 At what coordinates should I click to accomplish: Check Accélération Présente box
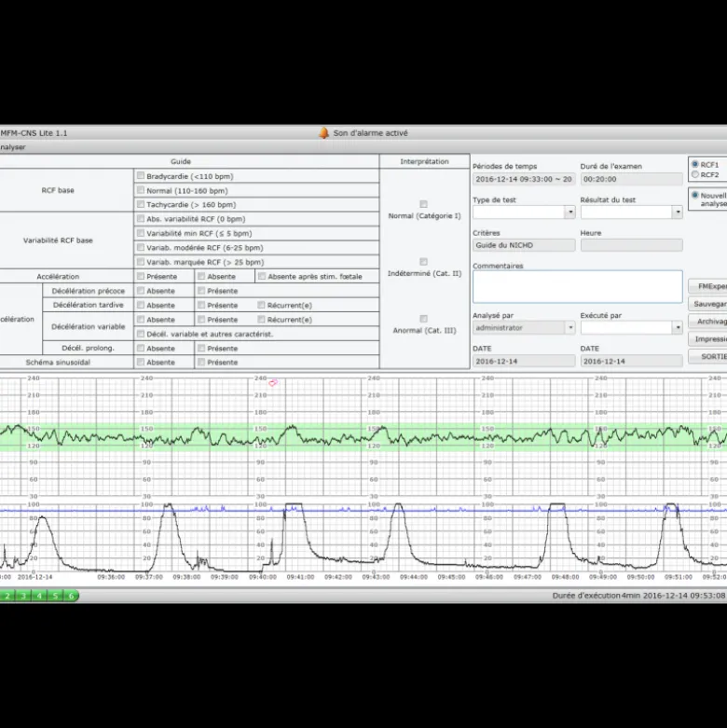click(141, 276)
